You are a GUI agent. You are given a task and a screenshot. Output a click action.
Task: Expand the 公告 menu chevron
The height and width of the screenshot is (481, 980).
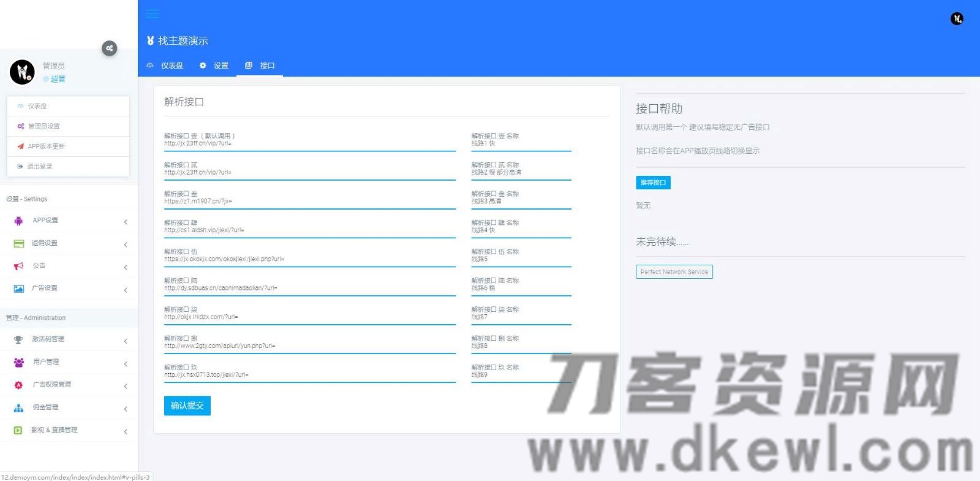(x=126, y=267)
